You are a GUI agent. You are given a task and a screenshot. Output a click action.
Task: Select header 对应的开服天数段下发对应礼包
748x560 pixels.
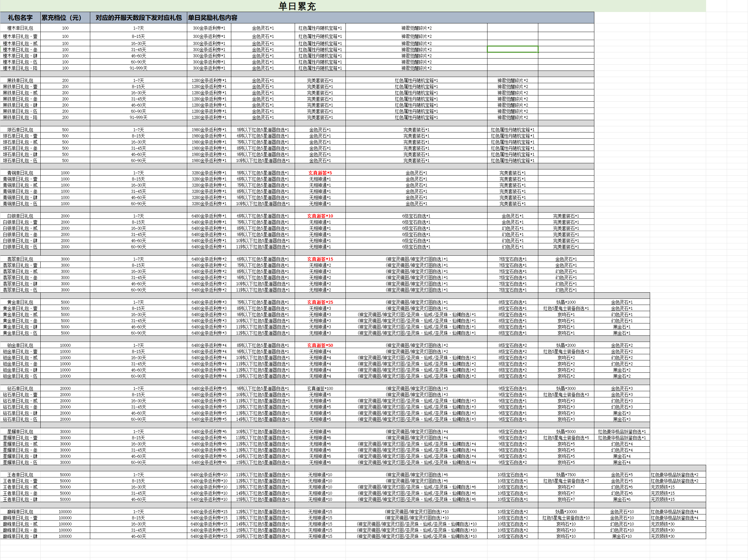[x=139, y=18]
